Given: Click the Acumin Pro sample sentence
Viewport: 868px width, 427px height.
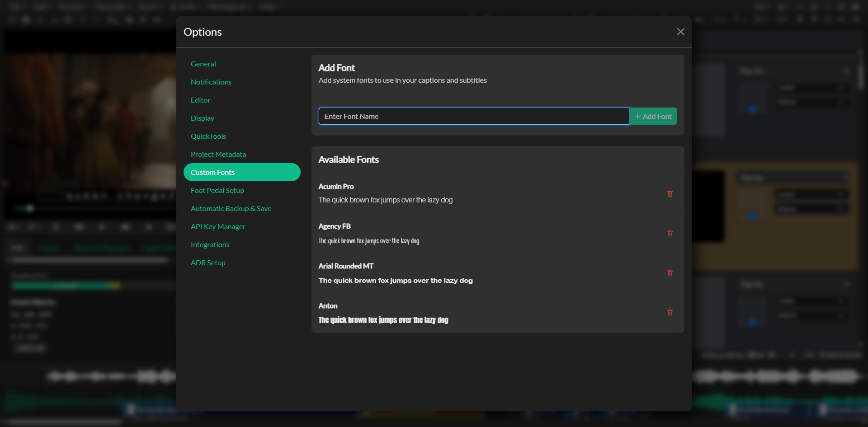Looking at the screenshot, I should (386, 200).
